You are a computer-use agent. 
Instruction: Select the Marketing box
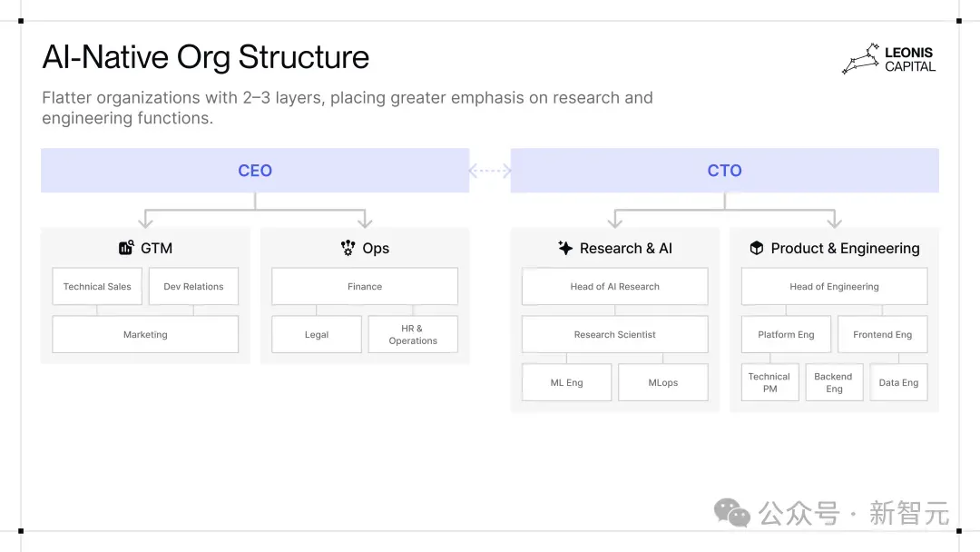coord(145,334)
